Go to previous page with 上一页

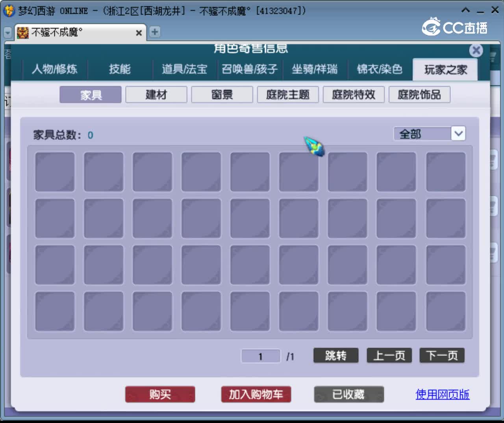tap(389, 356)
